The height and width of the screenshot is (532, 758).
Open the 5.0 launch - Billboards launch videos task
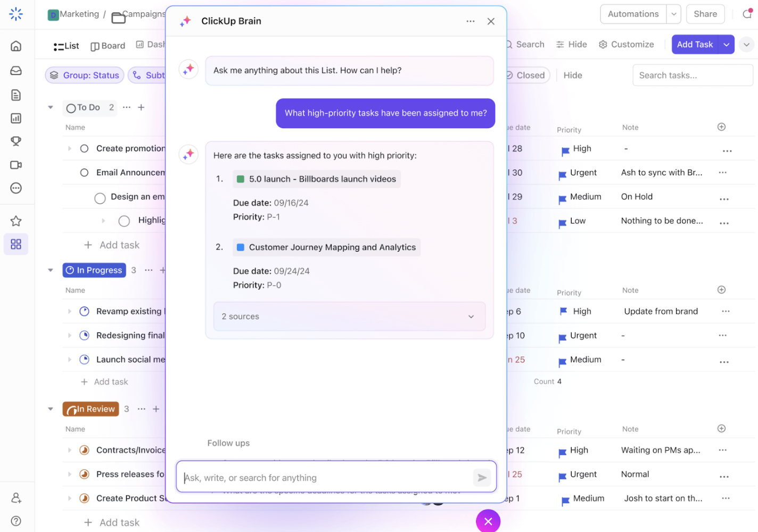pos(317,179)
